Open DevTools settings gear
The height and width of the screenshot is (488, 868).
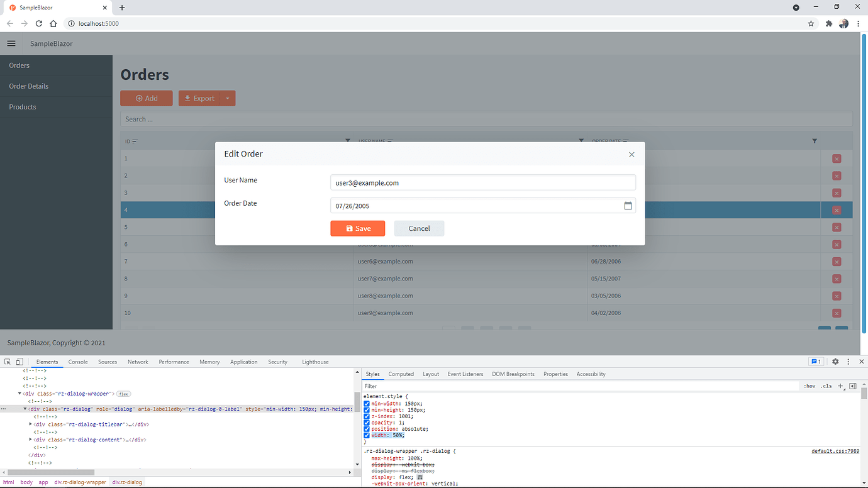pyautogui.click(x=835, y=362)
